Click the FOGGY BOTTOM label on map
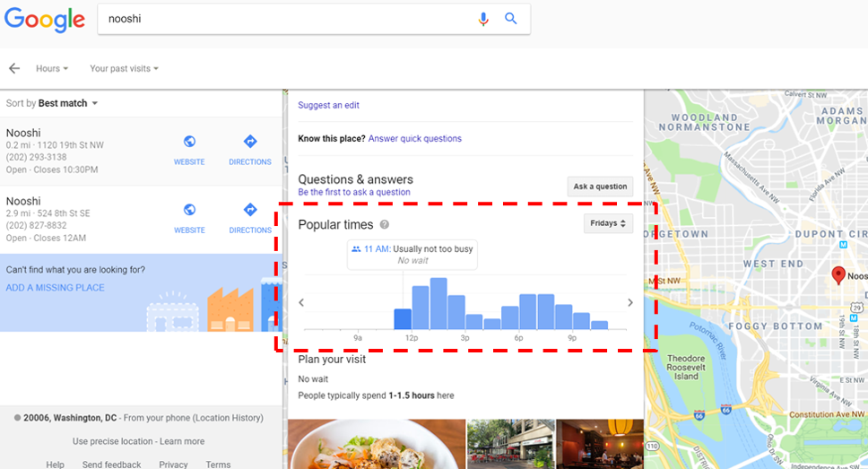 [775, 326]
